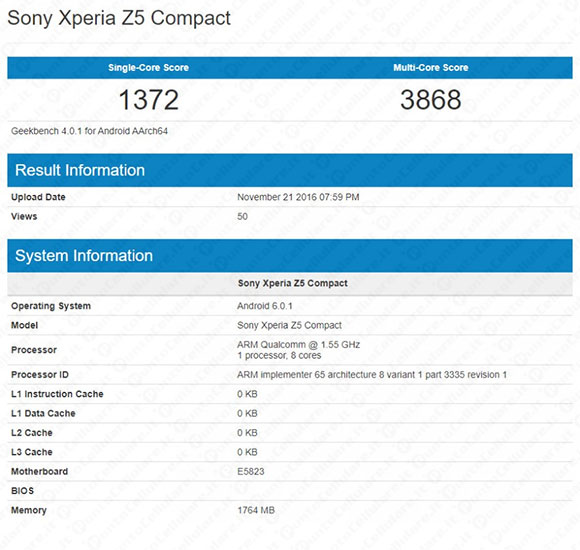Click the 'L1 Instruction Cache' label

57,394
